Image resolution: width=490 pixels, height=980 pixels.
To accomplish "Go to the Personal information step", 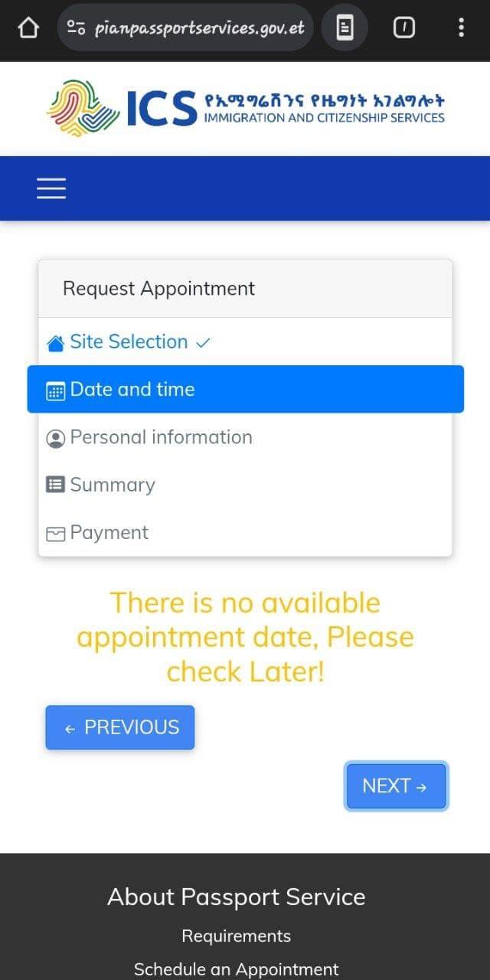I will tap(245, 437).
